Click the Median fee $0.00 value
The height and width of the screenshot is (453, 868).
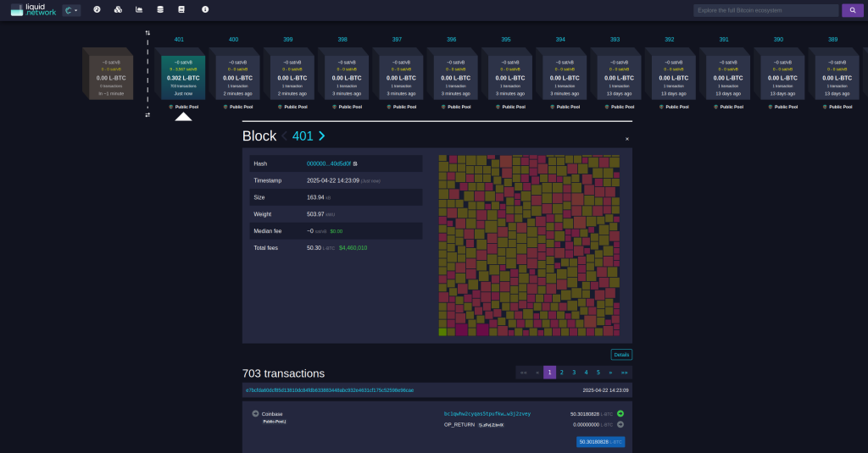click(337, 231)
